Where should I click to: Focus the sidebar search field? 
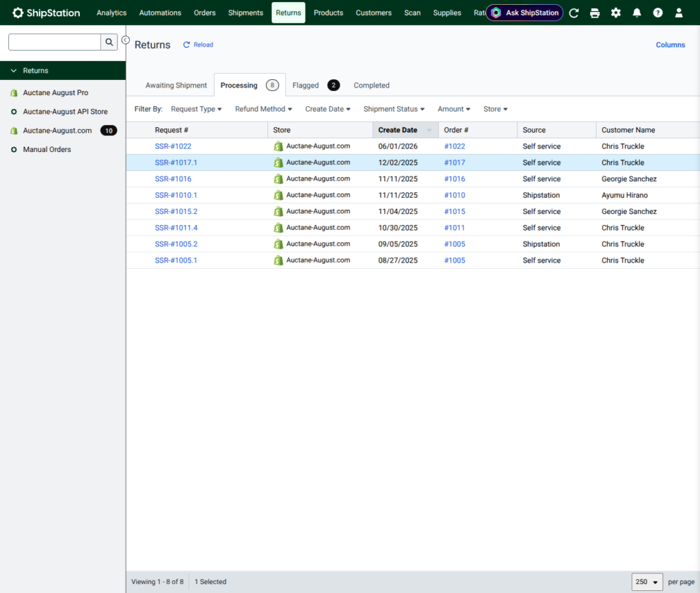[55, 42]
